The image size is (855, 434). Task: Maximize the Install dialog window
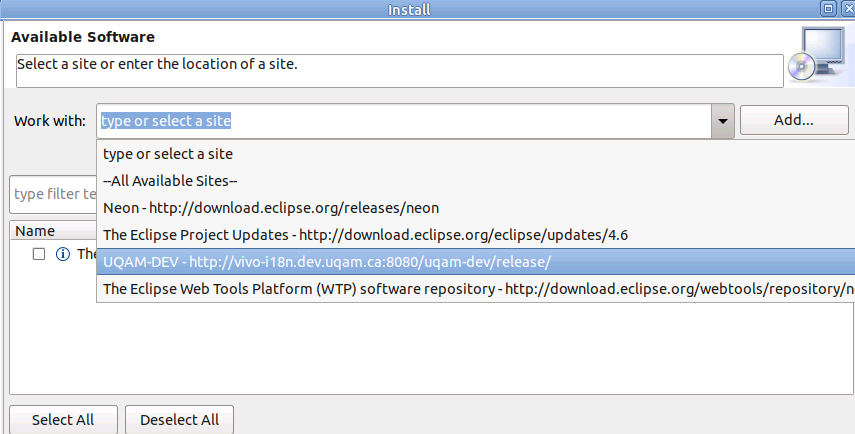pos(828,8)
